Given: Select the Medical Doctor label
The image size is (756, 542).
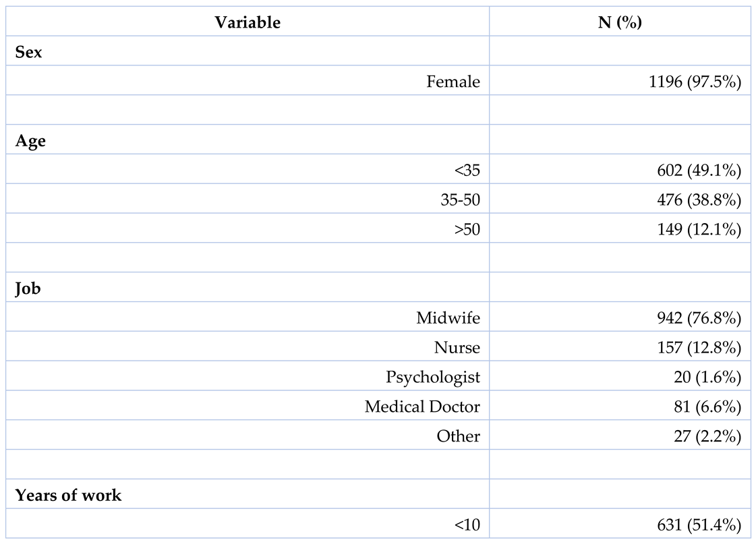Looking at the screenshot, I should (x=423, y=406).
